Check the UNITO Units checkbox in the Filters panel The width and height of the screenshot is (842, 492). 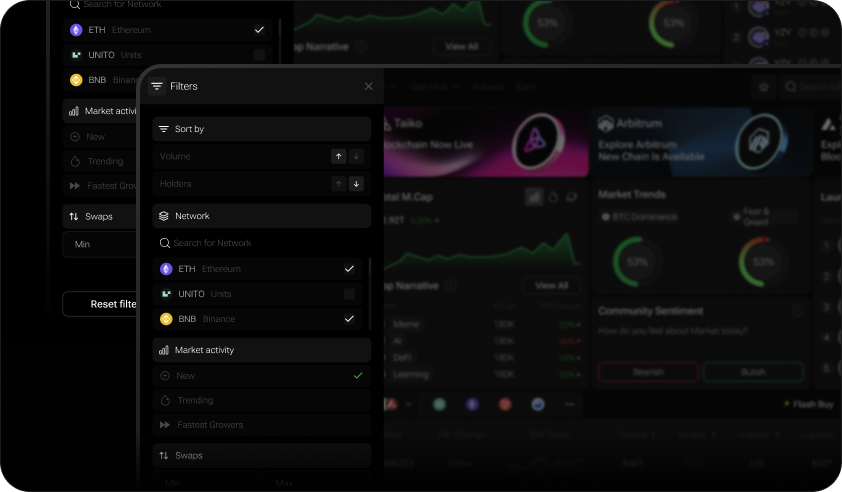click(349, 294)
